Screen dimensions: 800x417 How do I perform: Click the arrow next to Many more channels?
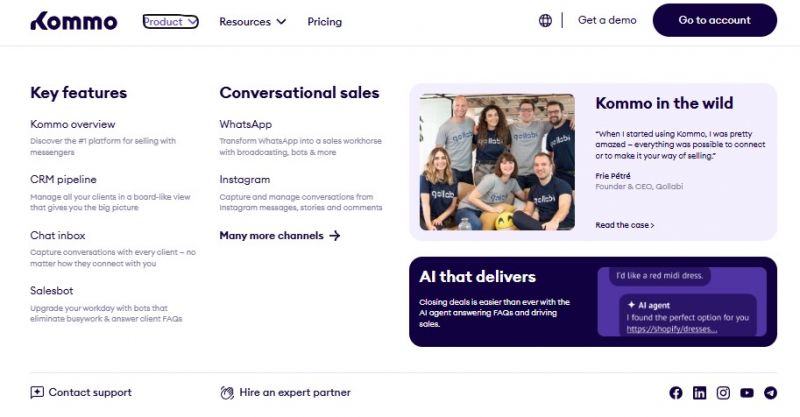pyautogui.click(x=335, y=236)
